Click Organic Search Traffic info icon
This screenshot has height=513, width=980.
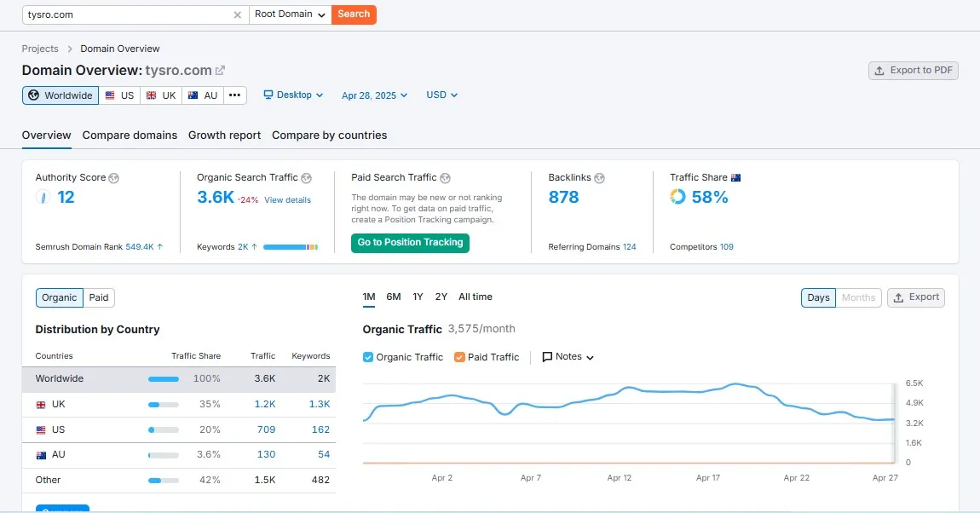(x=307, y=178)
